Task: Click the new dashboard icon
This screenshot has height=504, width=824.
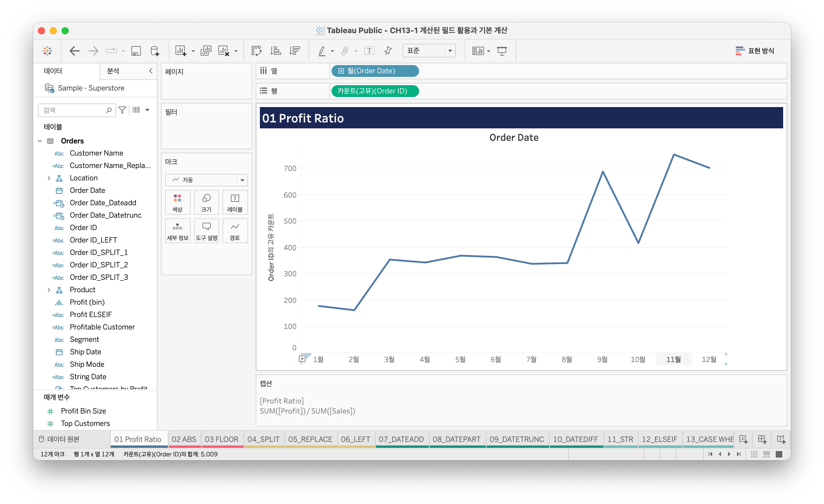Action: (762, 439)
